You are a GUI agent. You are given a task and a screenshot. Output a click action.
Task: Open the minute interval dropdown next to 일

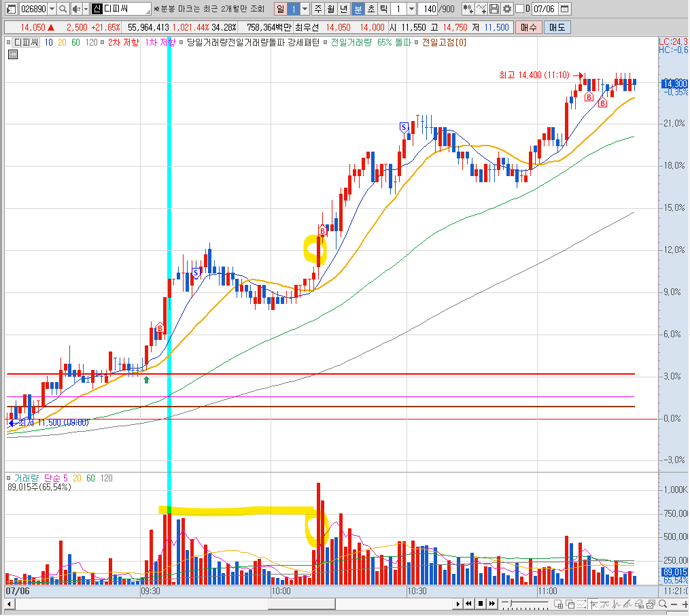click(x=304, y=8)
